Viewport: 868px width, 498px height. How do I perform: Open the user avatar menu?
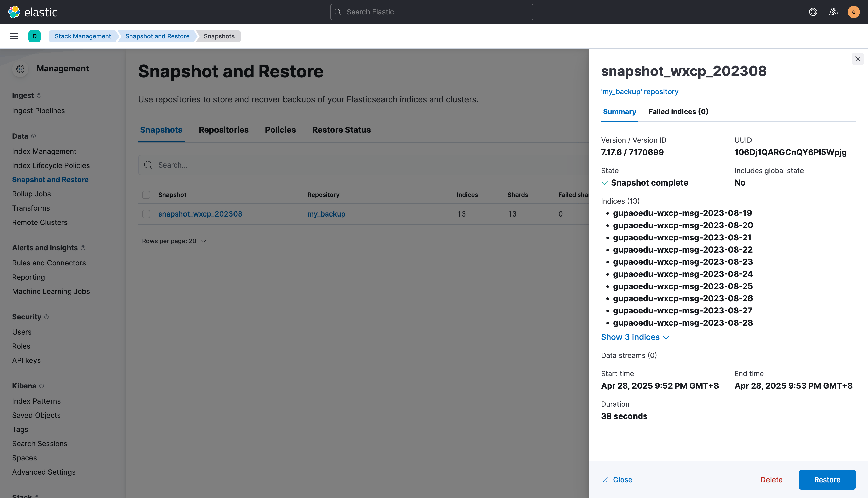pos(853,12)
